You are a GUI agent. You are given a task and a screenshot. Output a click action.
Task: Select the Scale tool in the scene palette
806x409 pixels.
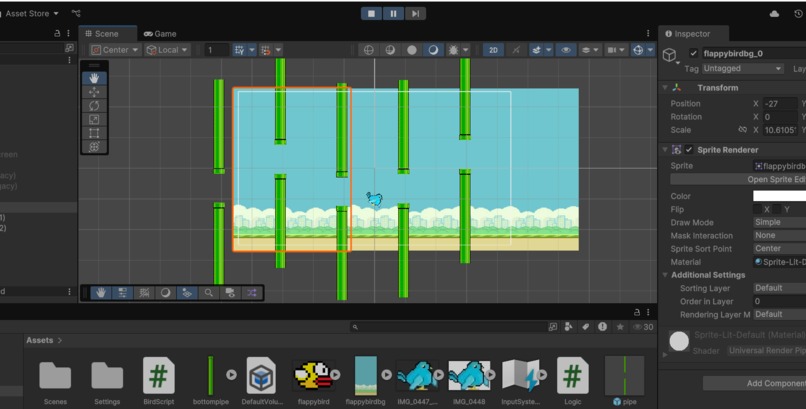coord(94,119)
